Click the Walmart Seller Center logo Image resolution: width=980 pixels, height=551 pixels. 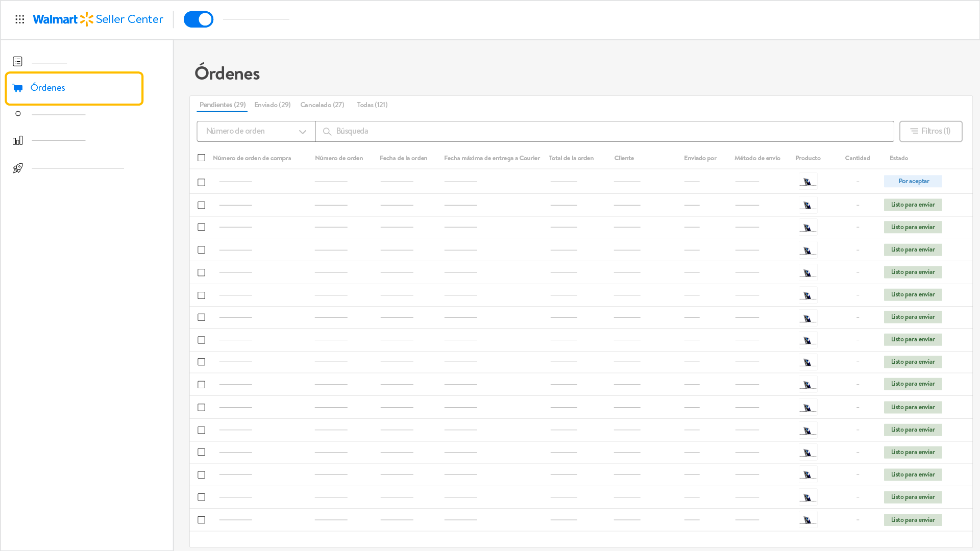pos(98,19)
